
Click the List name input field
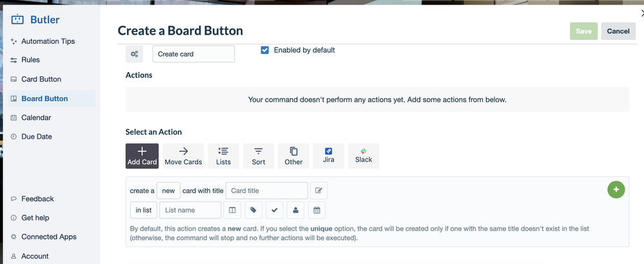tap(190, 210)
